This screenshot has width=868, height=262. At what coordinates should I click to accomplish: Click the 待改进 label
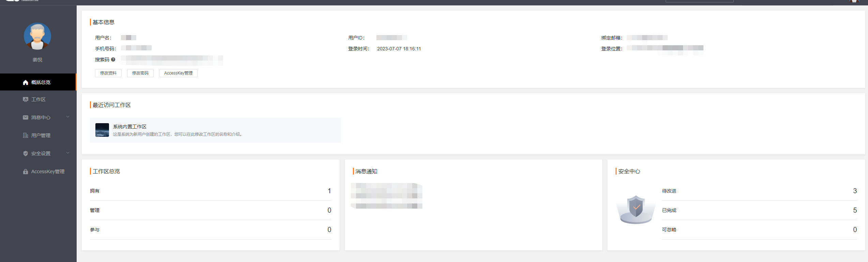[x=669, y=191]
